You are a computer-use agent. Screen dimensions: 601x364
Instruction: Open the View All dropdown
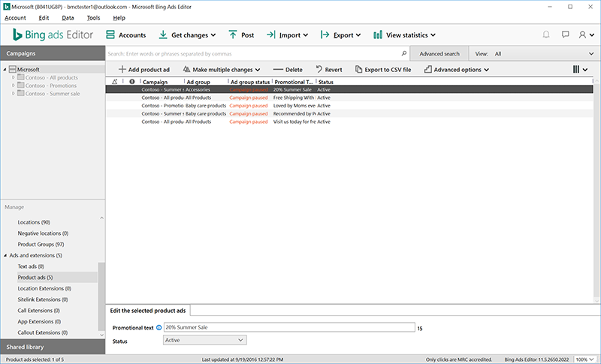tap(535, 53)
